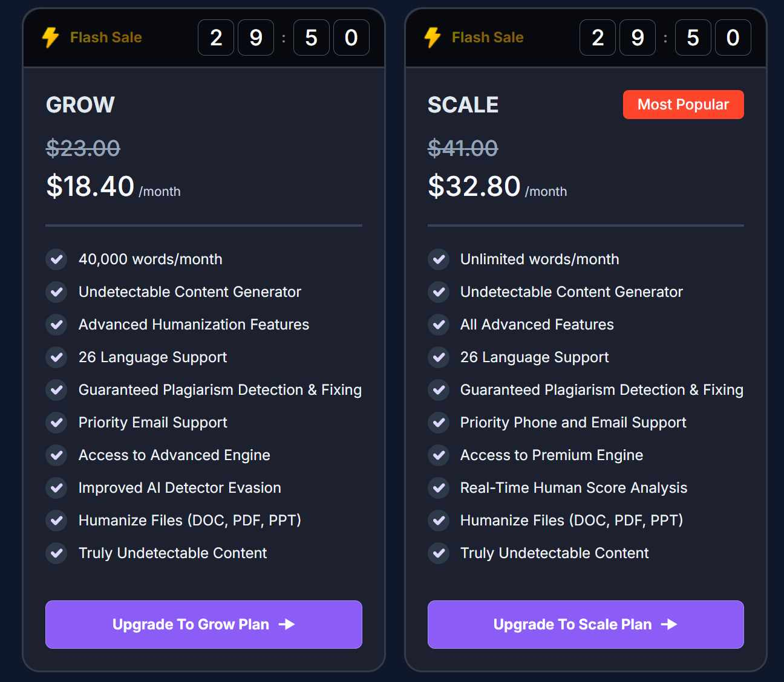Click the GROW plan title

80,105
